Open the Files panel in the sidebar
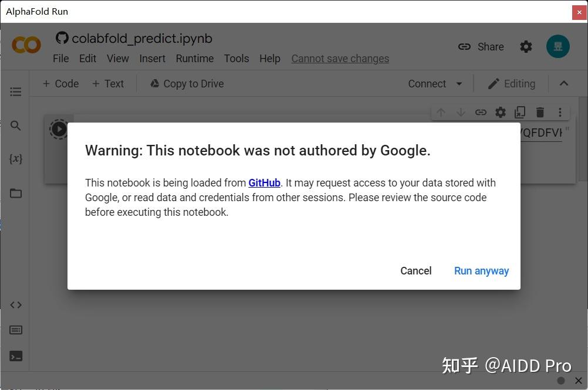 [x=16, y=193]
